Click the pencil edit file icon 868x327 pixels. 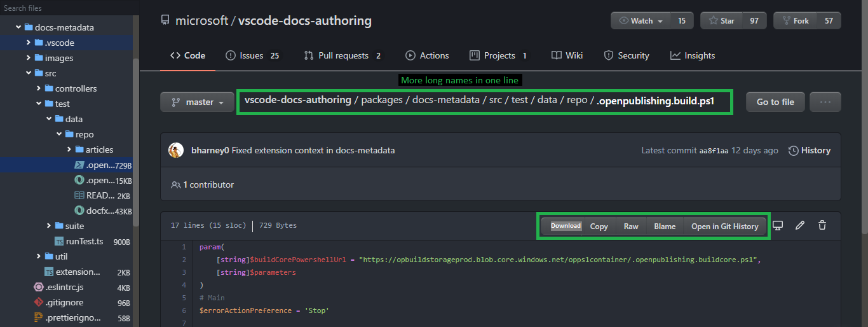800,225
